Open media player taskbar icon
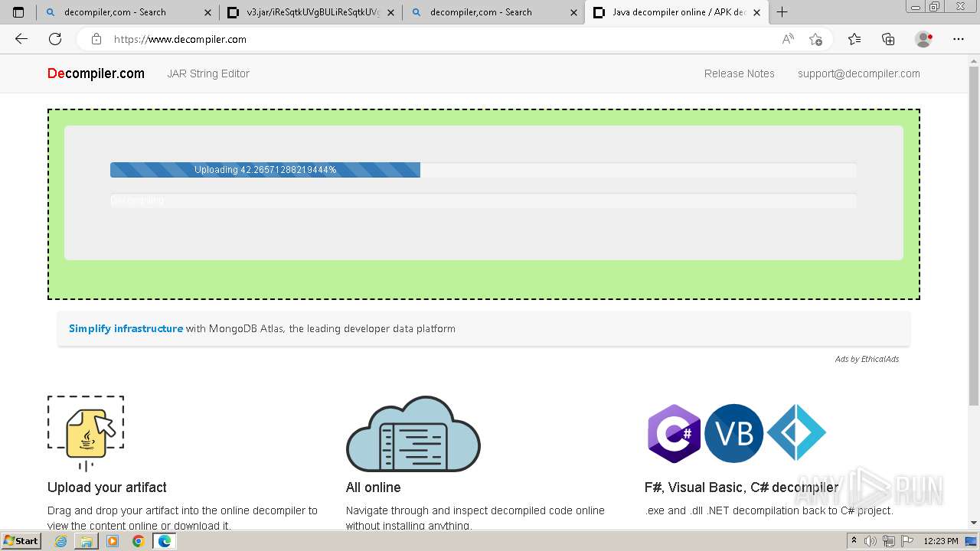980x551 pixels. click(113, 541)
